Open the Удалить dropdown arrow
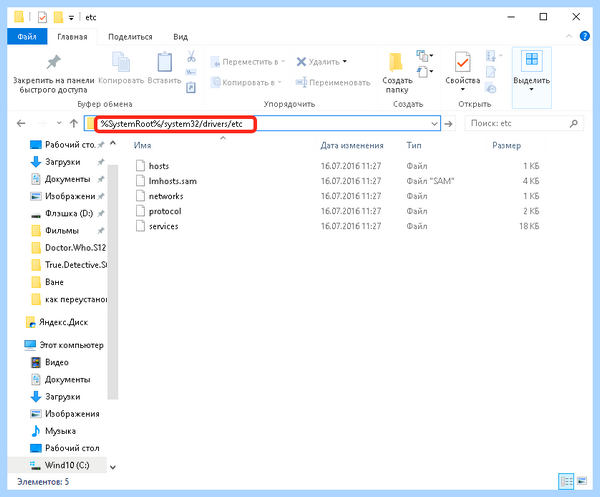Screen dimensions: 600x497 point(345,62)
